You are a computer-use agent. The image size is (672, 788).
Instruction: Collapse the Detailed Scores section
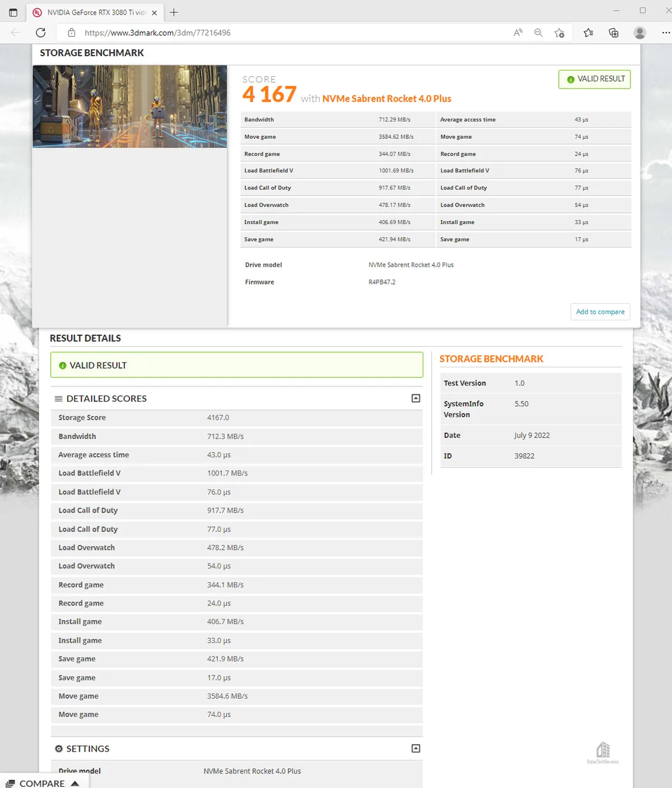point(416,398)
